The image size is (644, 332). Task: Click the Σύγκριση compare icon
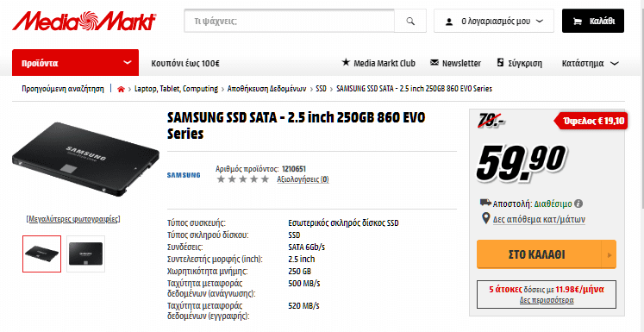(x=500, y=63)
